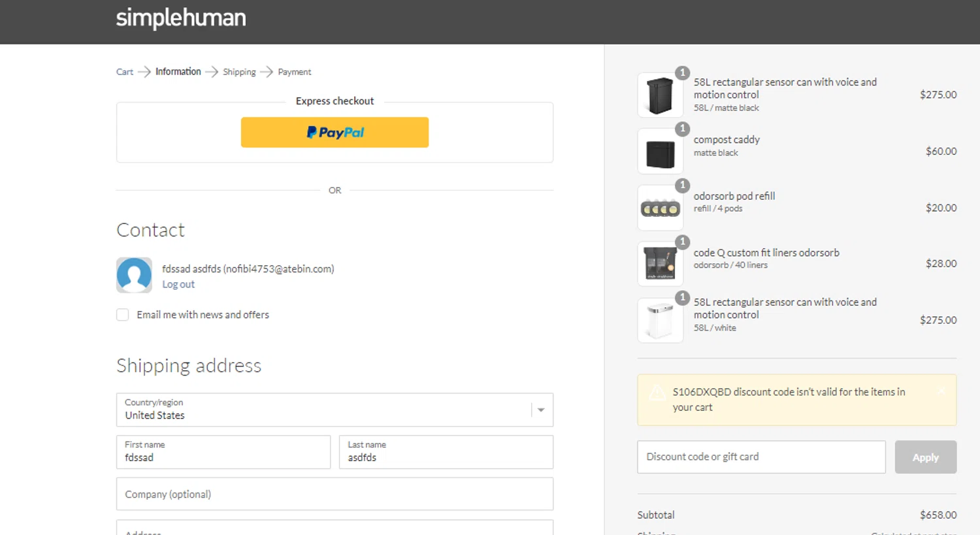
Task: Click the account email text nofibi4753@atebin.com
Action: 279,268
